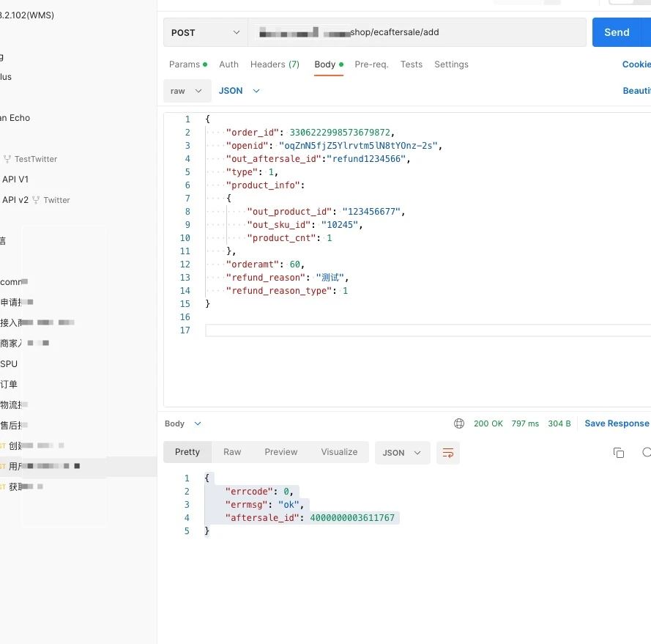Copy the response with the copy icon
This screenshot has width=651, height=644.
pyautogui.click(x=619, y=453)
